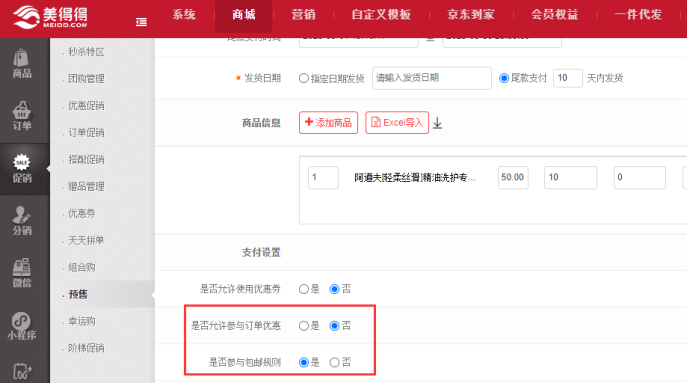The height and width of the screenshot is (383, 688).
Task: Open the 京东到家 tab
Action: tap(471, 14)
